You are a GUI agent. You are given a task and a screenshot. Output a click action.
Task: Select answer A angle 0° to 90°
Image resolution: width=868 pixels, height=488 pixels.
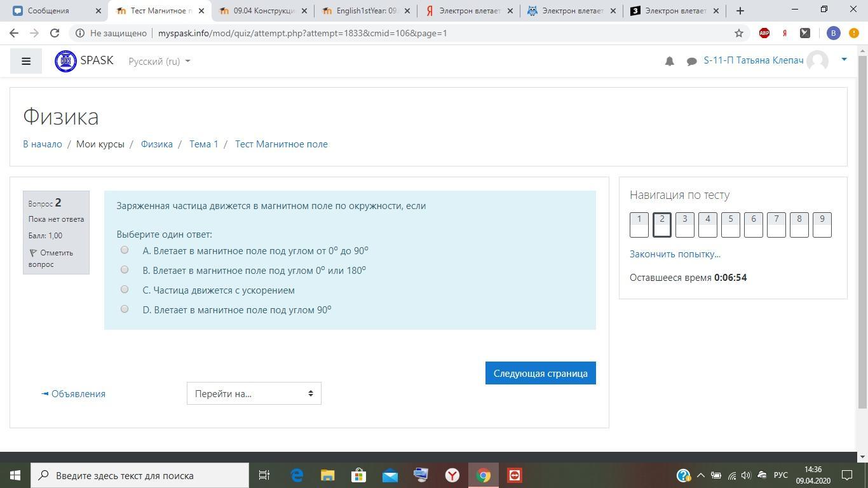pyautogui.click(x=125, y=250)
